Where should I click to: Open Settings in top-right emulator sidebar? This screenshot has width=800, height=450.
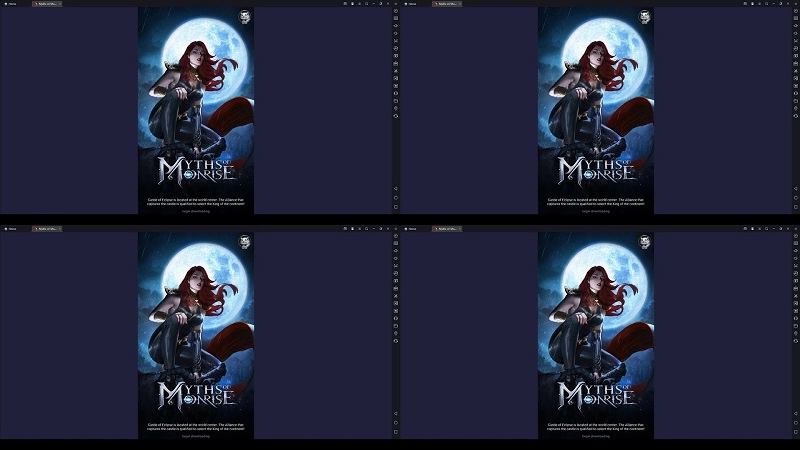point(796,11)
